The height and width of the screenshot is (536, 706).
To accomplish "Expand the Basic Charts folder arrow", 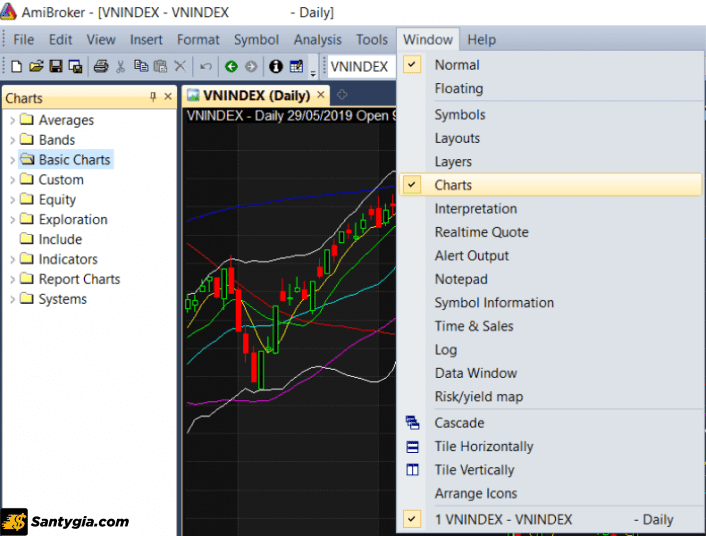I will click(x=13, y=160).
